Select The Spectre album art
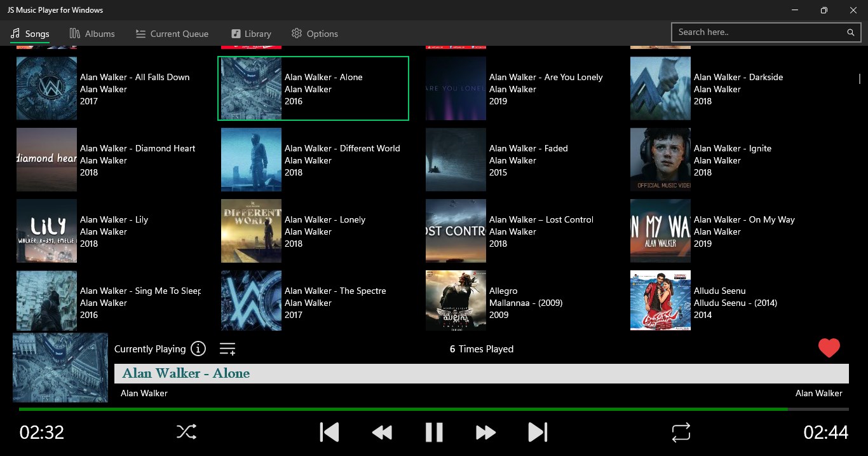 [x=251, y=300]
